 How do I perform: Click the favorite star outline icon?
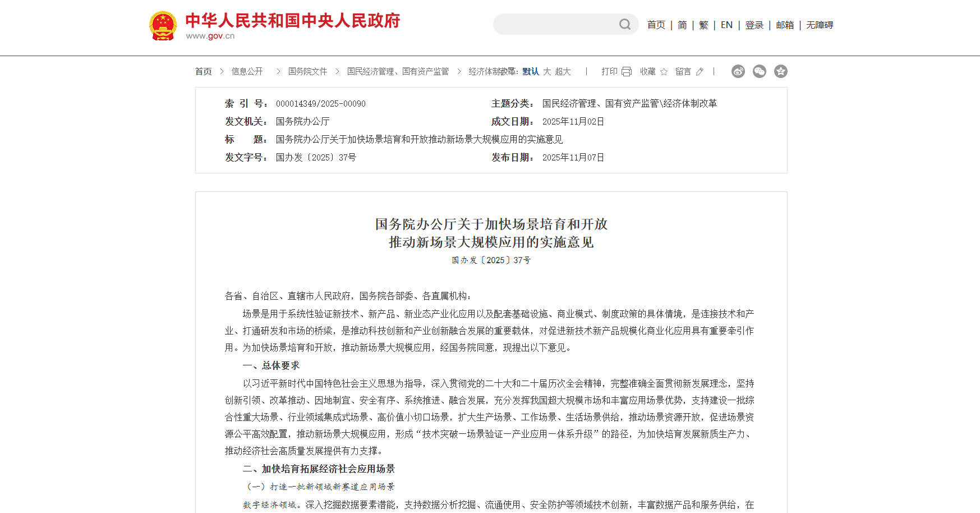point(664,72)
